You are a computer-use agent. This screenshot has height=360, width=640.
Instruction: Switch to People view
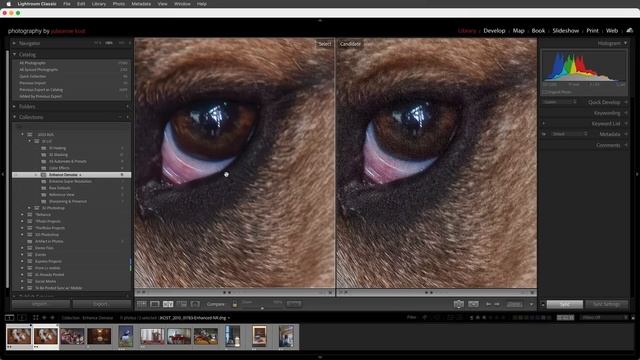[195, 304]
